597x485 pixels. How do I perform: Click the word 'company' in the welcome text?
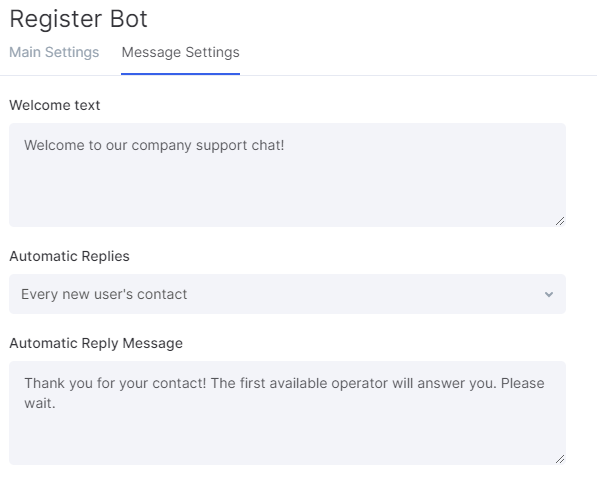(161, 146)
